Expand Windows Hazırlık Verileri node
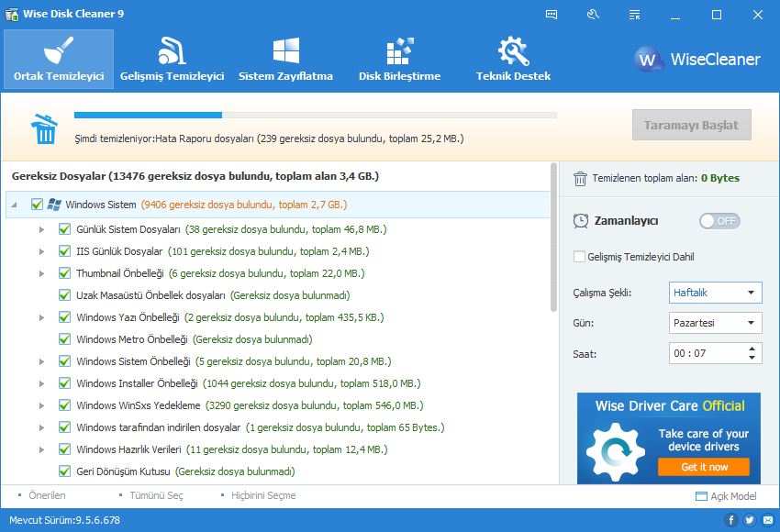 [x=42, y=449]
